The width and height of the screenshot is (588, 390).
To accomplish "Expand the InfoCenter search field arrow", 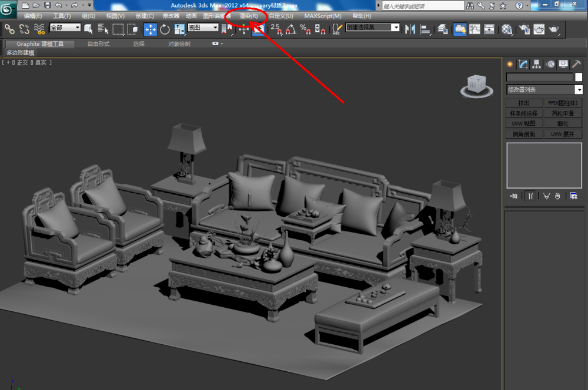I will click(378, 6).
